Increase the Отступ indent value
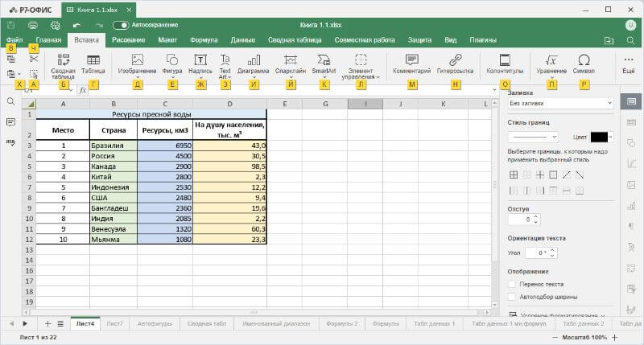644x345 pixels. (536, 216)
